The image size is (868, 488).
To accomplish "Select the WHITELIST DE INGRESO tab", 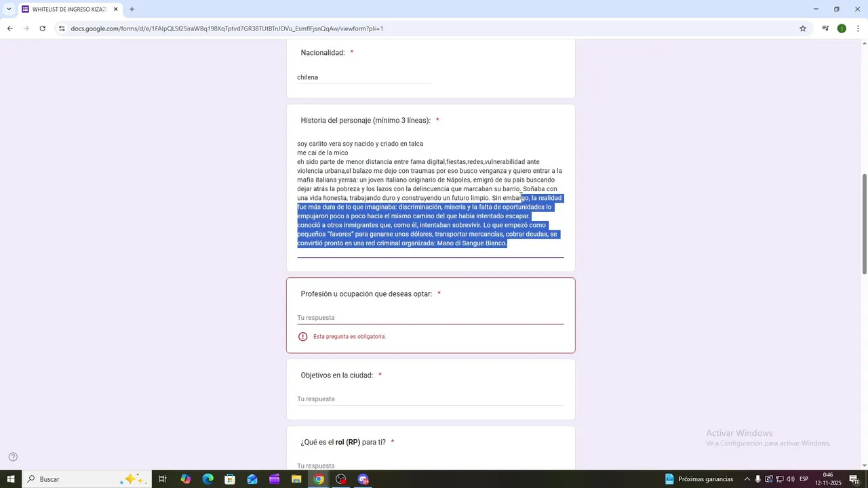I will 71,9.
